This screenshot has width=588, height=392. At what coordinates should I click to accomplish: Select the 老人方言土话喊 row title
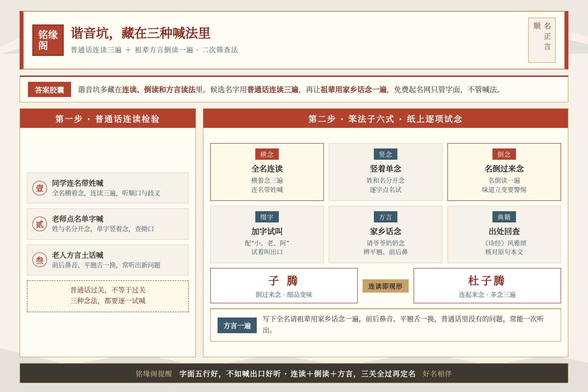coord(78,255)
